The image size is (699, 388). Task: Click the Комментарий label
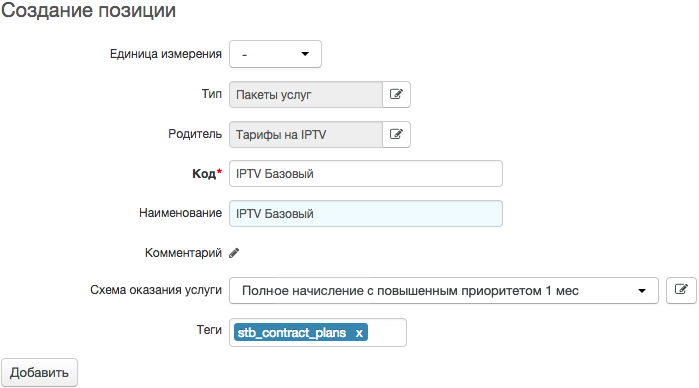(183, 253)
